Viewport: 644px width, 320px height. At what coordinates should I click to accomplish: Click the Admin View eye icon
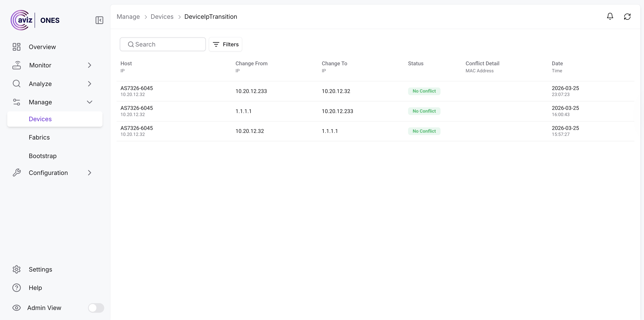click(x=16, y=308)
